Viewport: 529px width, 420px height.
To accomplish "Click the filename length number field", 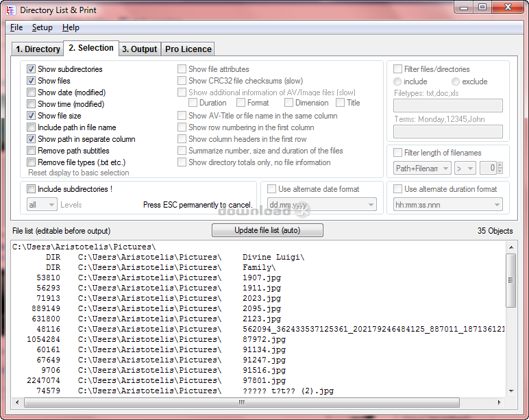I will pyautogui.click(x=488, y=168).
